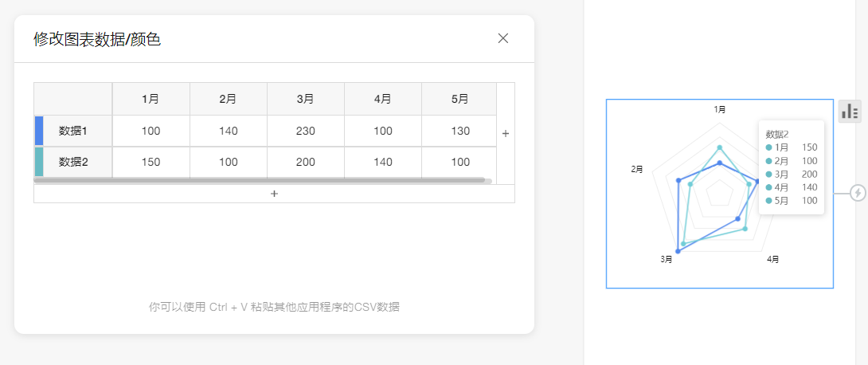Select the 1月 column header
Screen dimensions: 868x365
pos(151,100)
